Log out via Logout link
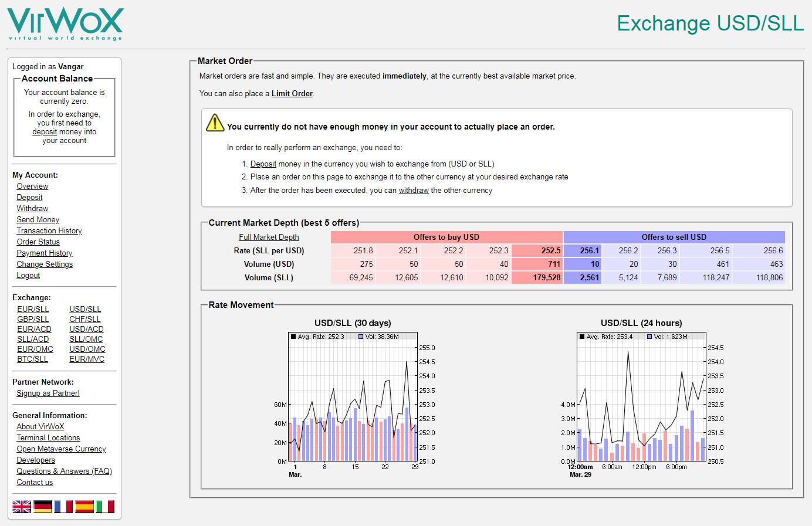This screenshot has height=526, width=812. point(28,276)
